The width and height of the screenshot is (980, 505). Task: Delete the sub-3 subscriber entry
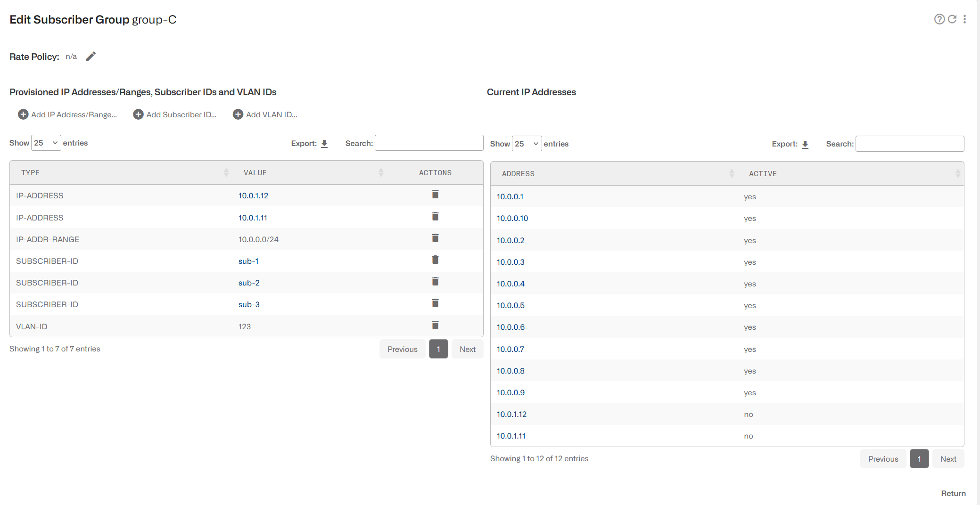(x=435, y=303)
